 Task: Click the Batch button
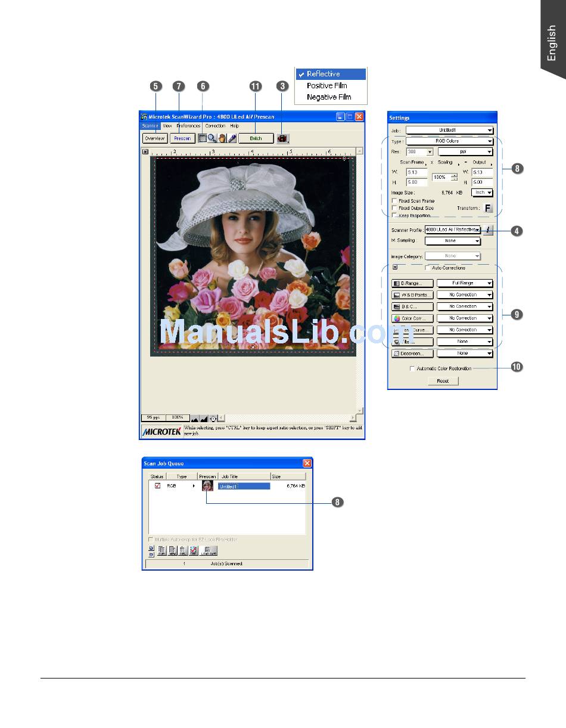pyautogui.click(x=256, y=138)
